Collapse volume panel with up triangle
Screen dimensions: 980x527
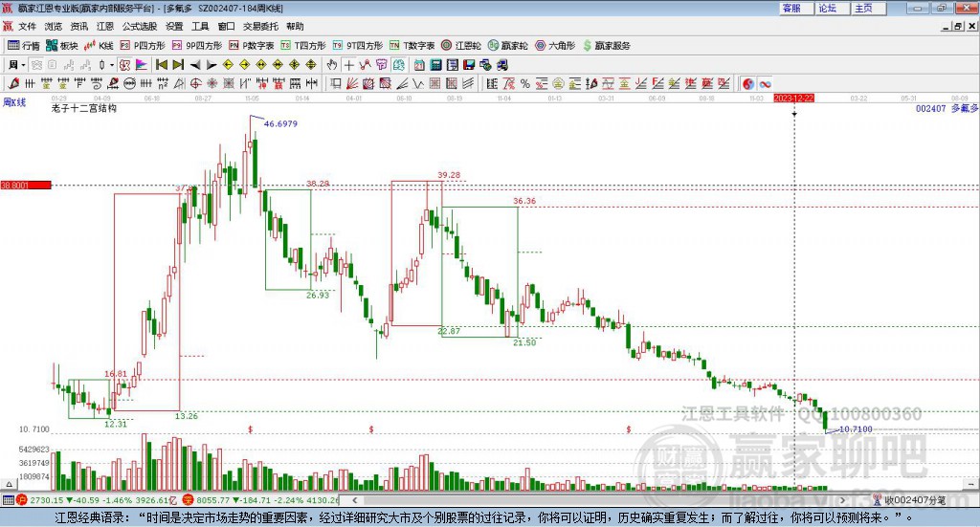click(9, 484)
